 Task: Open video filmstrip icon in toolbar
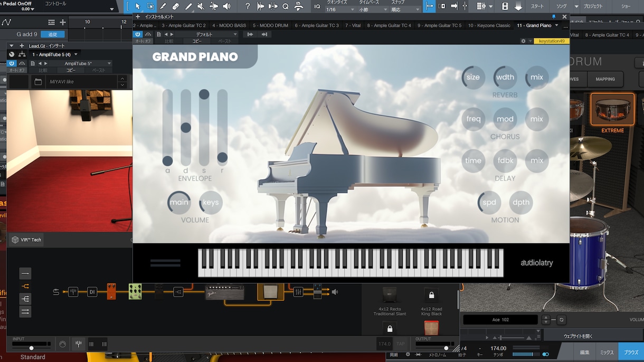505,6
